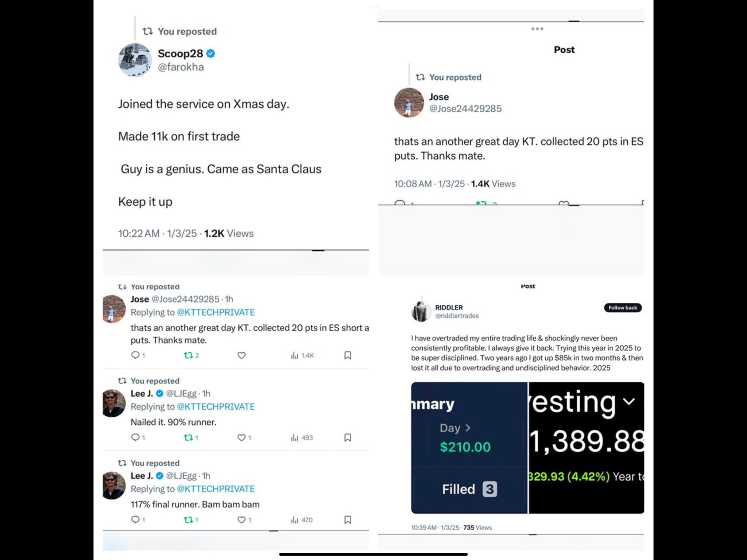Bookmark the "117% final runner" post
747x560 pixels.
(x=348, y=520)
